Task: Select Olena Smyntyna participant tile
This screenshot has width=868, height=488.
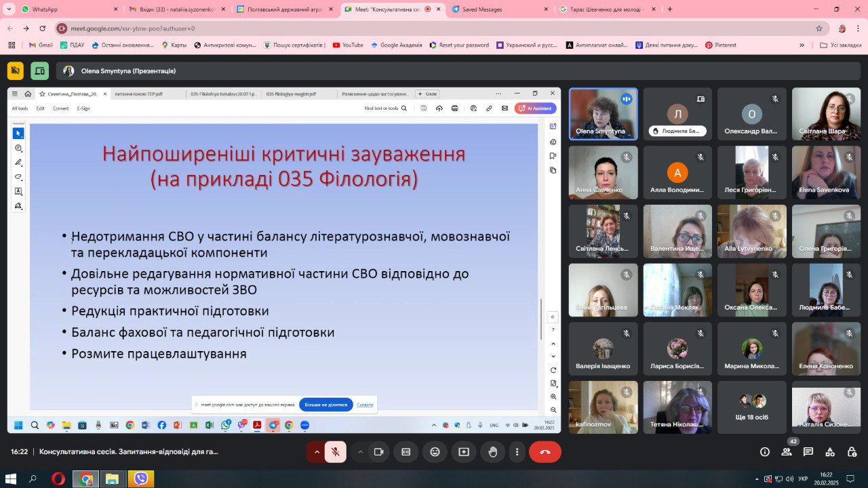Action: [x=603, y=114]
